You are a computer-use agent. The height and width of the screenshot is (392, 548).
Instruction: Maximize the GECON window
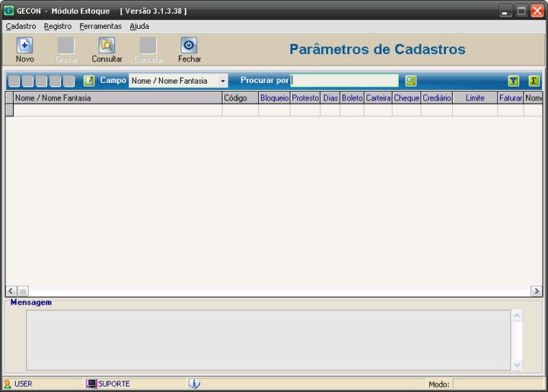pyautogui.click(x=521, y=11)
